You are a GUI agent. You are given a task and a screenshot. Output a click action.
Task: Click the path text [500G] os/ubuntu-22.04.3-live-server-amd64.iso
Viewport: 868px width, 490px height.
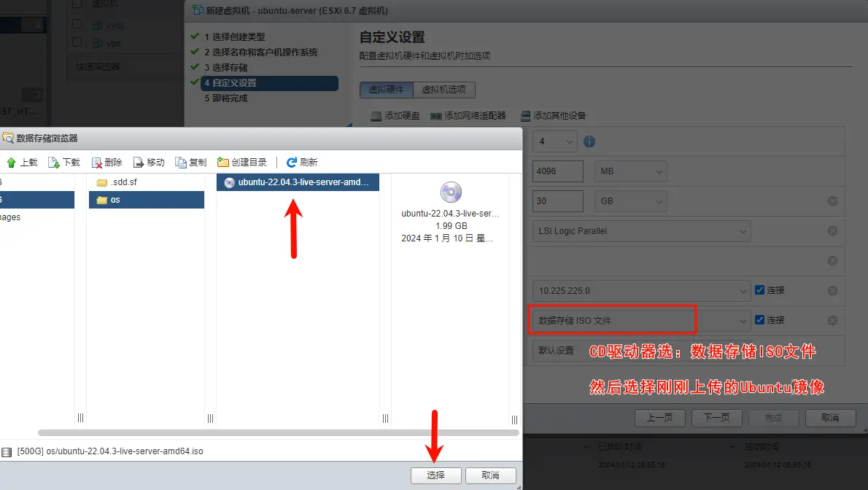point(110,451)
